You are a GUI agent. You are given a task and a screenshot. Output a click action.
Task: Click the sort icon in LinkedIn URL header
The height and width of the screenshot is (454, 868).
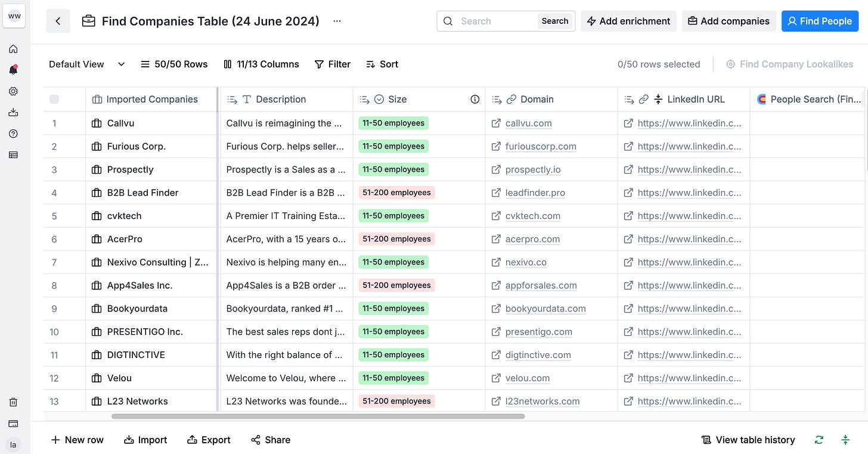[658, 99]
